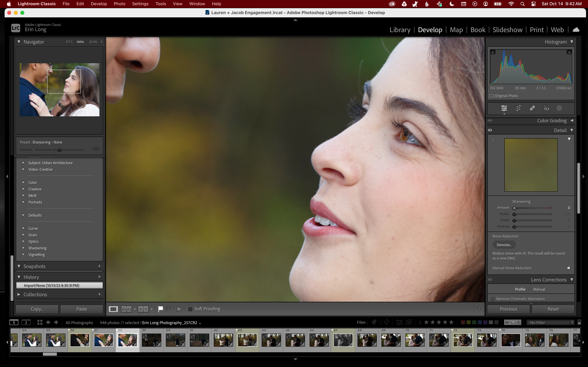This screenshot has height=367, width=588.
Task: Click the Edit sliders icon
Action: (504, 108)
